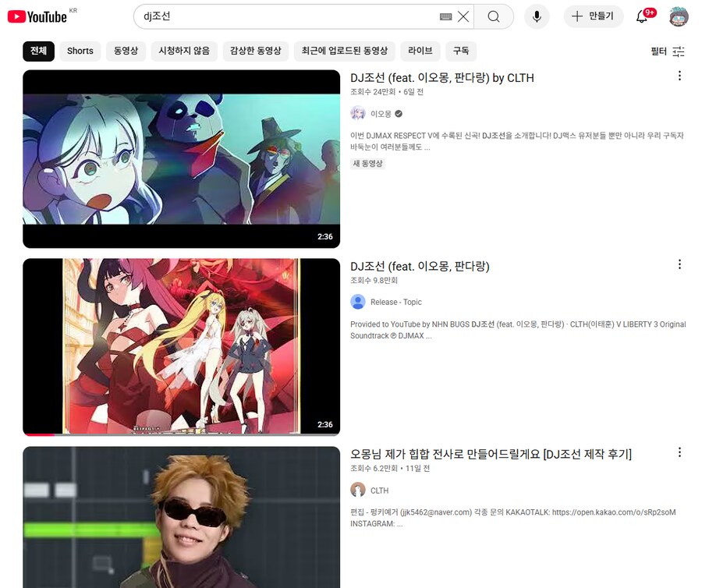Viewport: 702px width, 588px height.
Task: Start voice search with the microphone icon
Action: click(537, 16)
